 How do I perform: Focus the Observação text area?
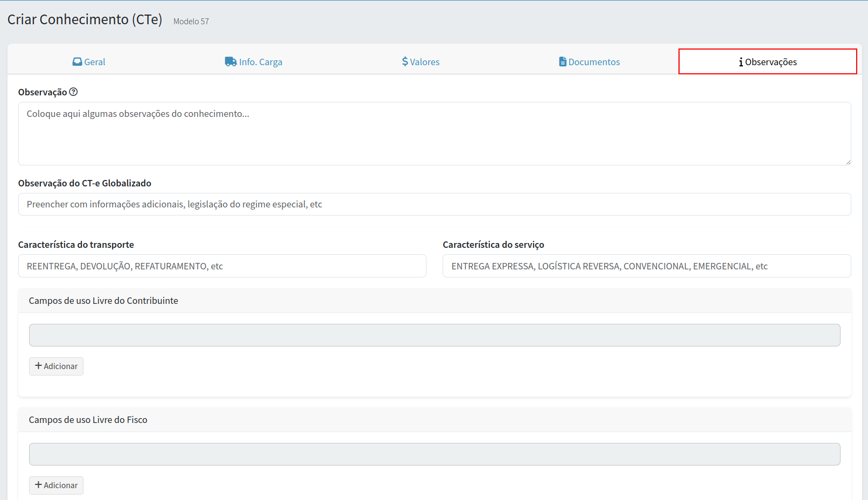pos(434,134)
